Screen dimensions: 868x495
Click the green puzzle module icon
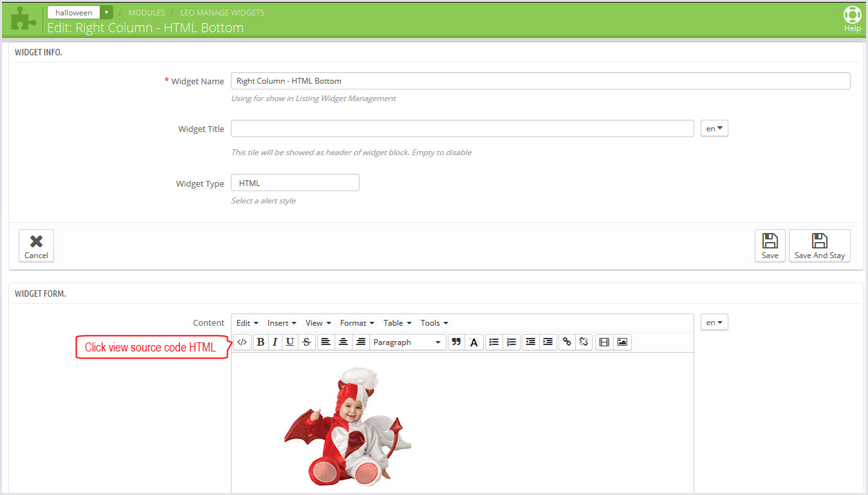(x=24, y=19)
